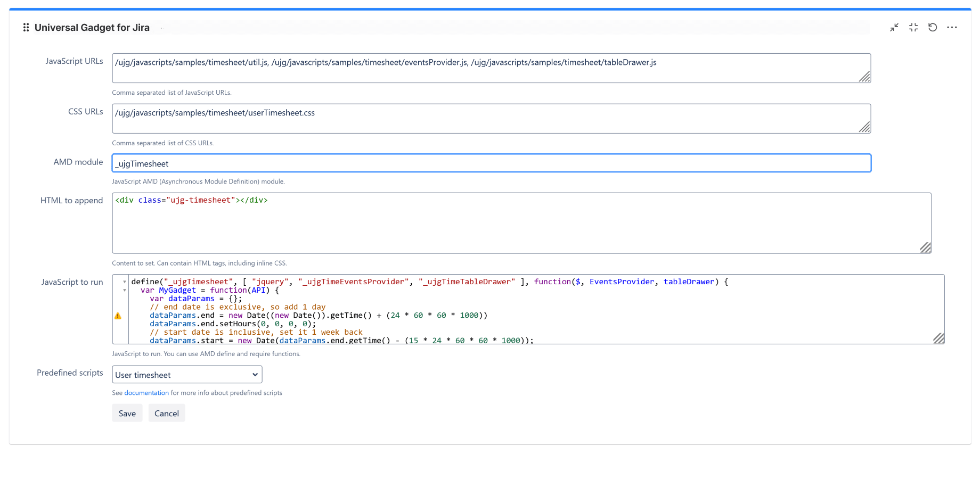980x479 pixels.
Task: Refresh the Universal Gadget
Action: [x=933, y=27]
